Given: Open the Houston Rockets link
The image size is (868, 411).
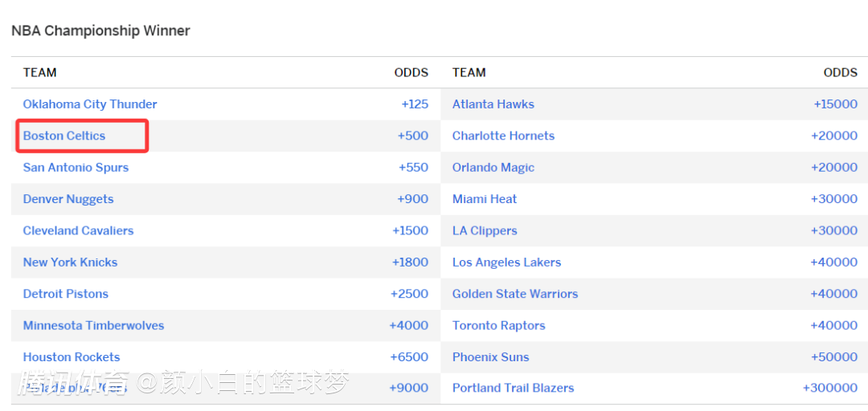Looking at the screenshot, I should click(x=72, y=357).
